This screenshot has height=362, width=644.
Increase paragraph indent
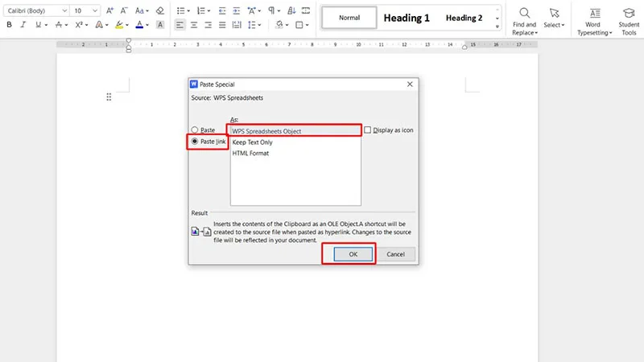[x=236, y=10]
